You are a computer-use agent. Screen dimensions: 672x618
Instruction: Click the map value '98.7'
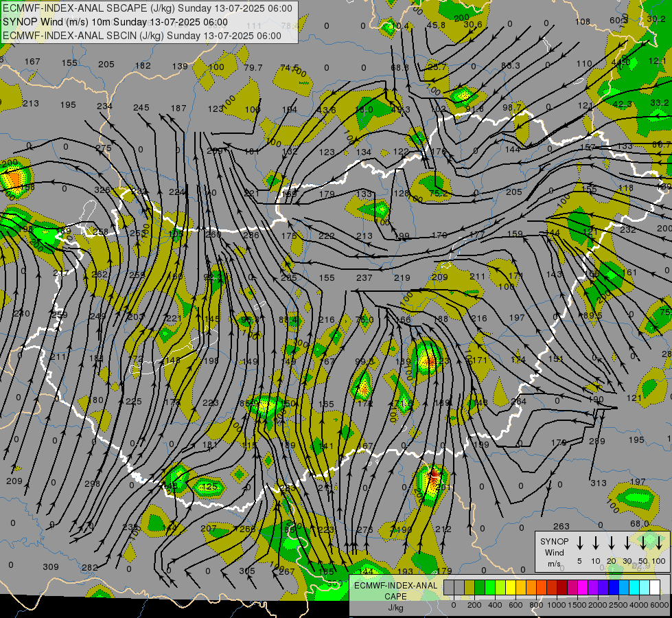511,107
